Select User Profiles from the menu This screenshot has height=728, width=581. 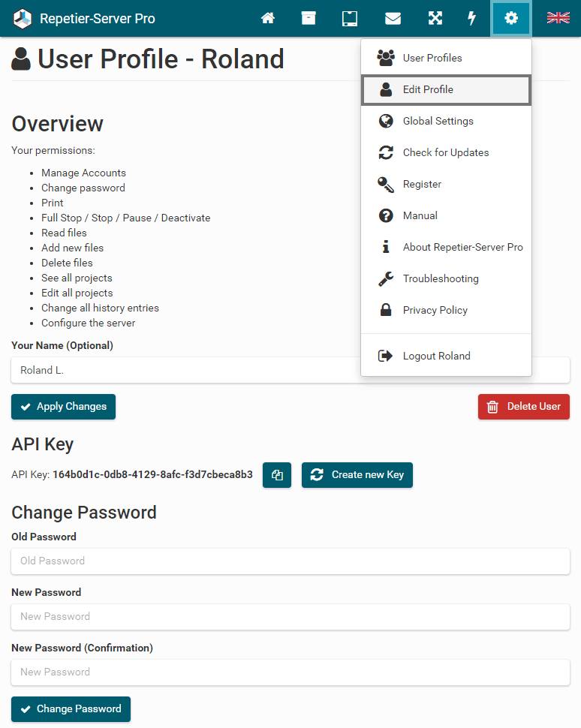click(x=432, y=58)
